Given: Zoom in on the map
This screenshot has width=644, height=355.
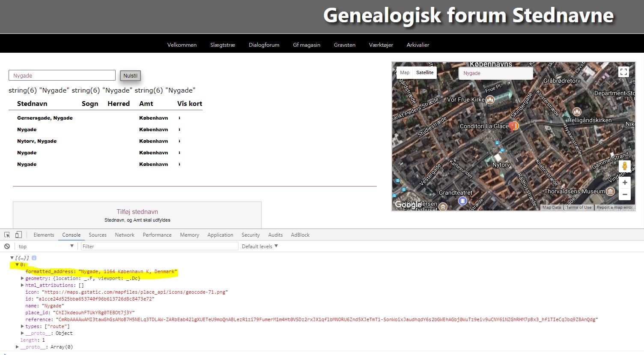Looking at the screenshot, I should click(625, 183).
